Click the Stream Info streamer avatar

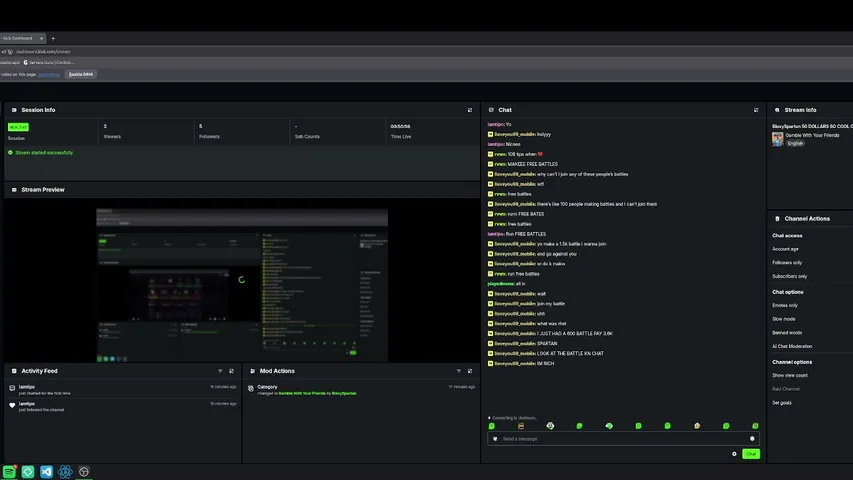tap(777, 139)
